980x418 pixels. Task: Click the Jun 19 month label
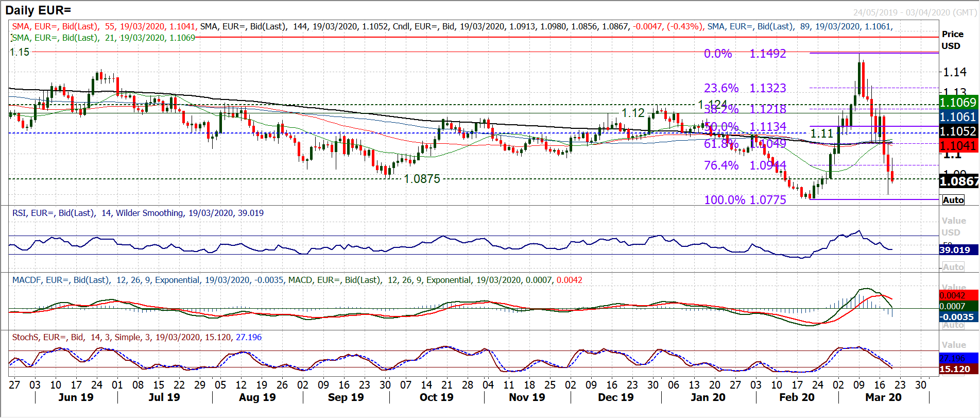(x=76, y=397)
